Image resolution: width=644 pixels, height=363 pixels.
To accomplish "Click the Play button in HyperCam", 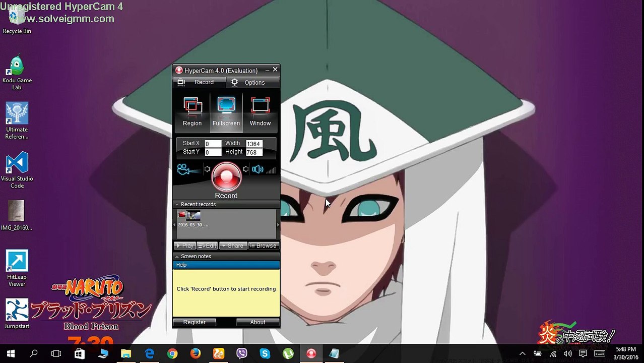I will [x=184, y=246].
